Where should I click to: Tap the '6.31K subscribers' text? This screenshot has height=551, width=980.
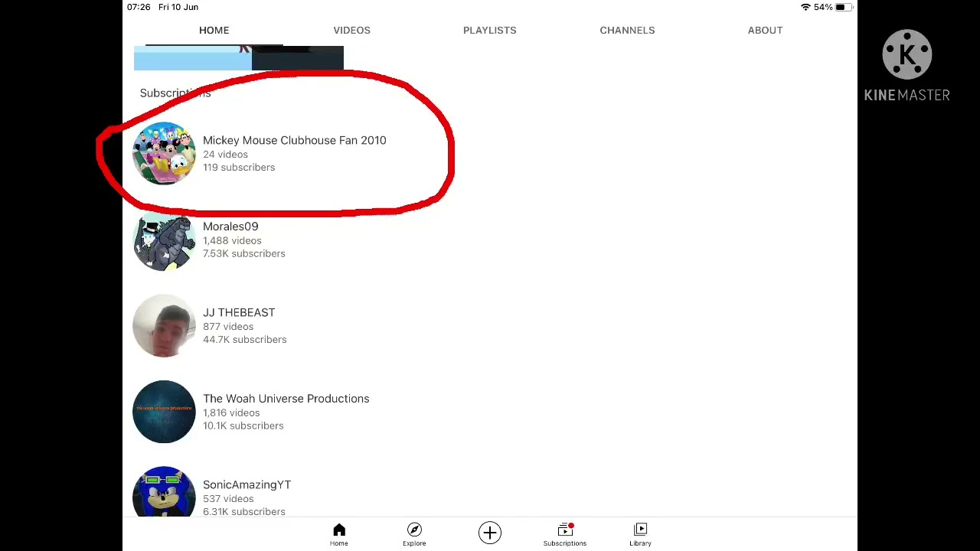click(244, 512)
